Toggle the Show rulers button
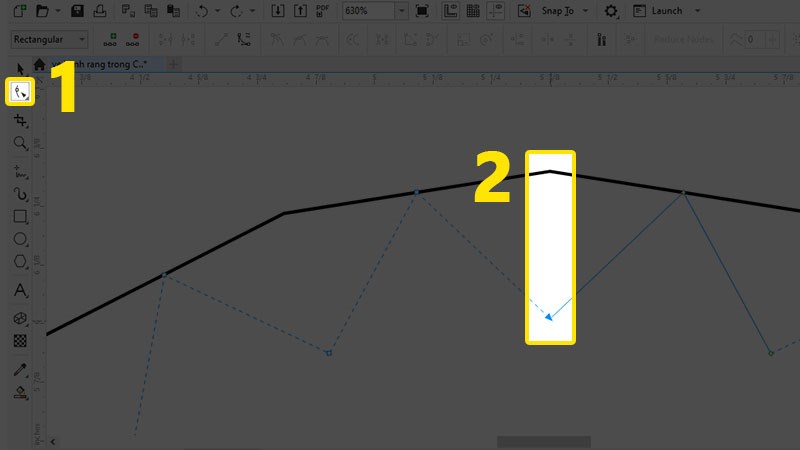800x450 pixels. click(451, 11)
